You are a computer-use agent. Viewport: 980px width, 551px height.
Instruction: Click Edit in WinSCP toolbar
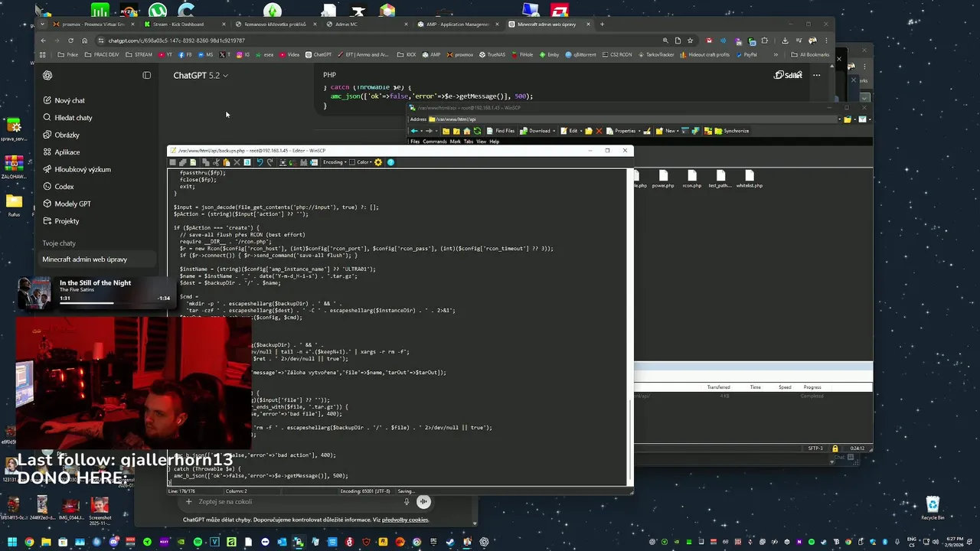click(x=569, y=131)
